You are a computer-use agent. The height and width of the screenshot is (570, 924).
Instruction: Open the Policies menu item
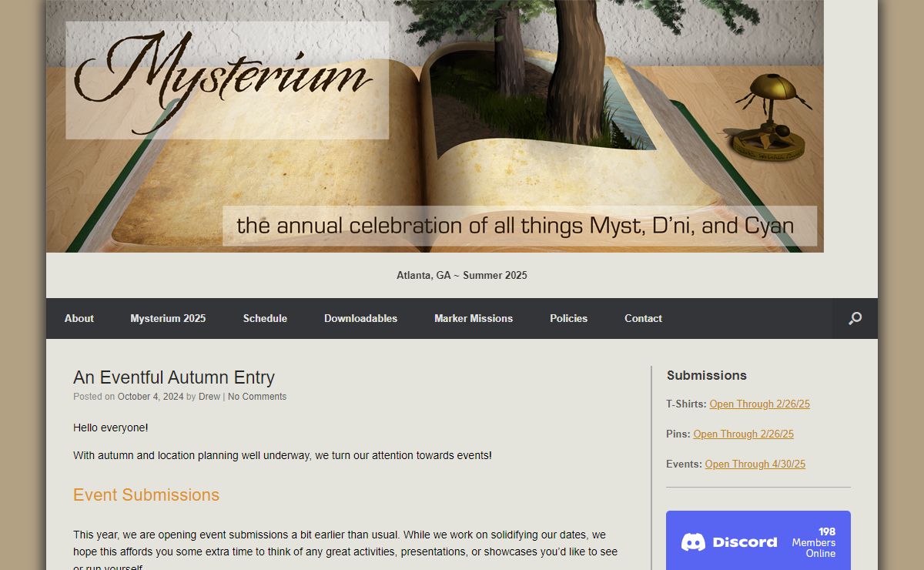[x=568, y=318]
